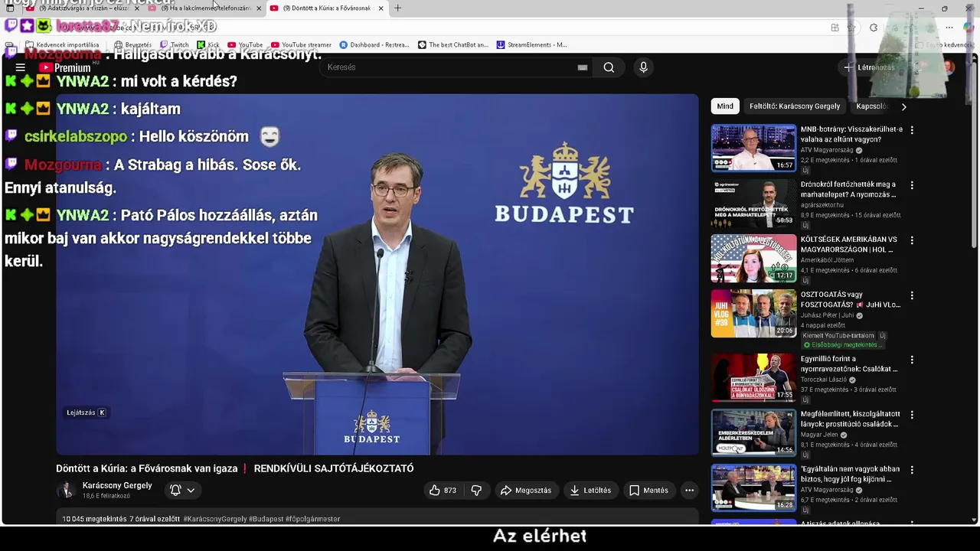980x551 pixels.
Task: Save the video with the Mentés button
Action: coord(648,491)
